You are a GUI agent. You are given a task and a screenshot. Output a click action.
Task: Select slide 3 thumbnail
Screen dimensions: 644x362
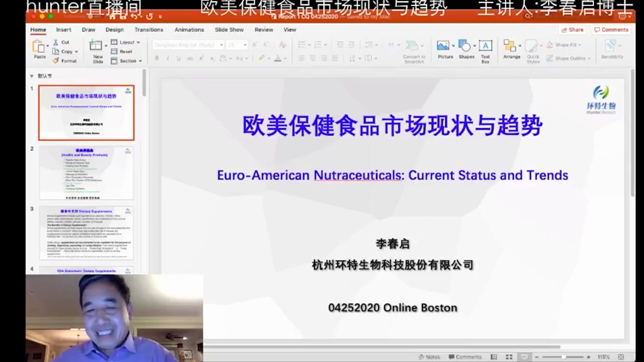(86, 233)
